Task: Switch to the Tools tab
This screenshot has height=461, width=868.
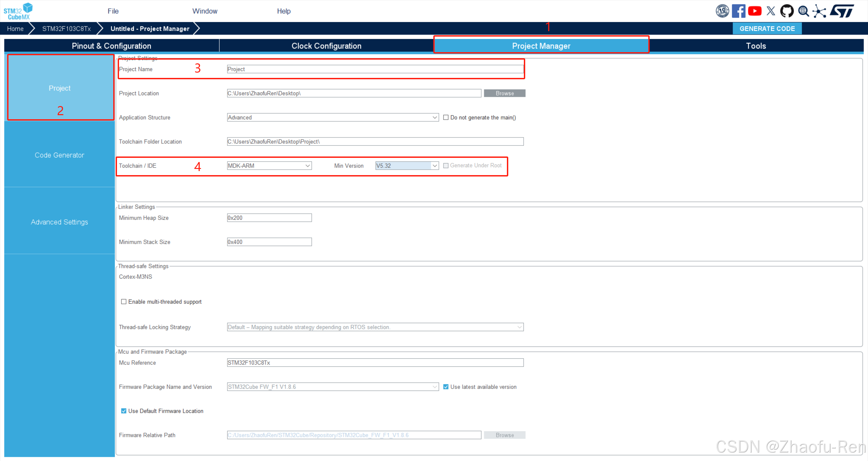Action: (x=756, y=46)
